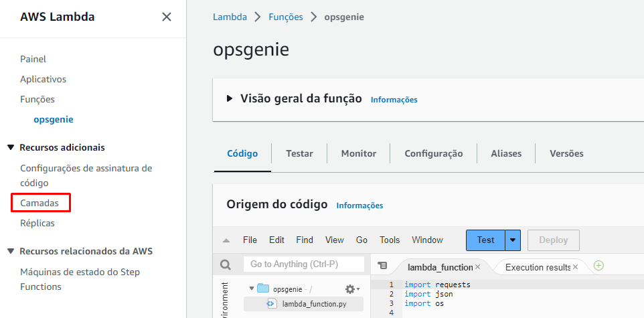This screenshot has width=644, height=318.
Task: Close the Execution results tab
Action: tap(575, 267)
